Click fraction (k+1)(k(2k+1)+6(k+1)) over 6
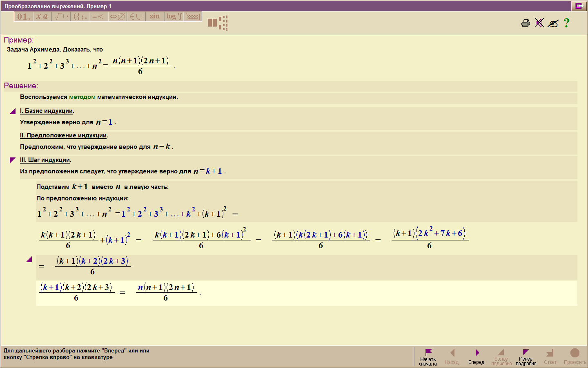The width and height of the screenshot is (588, 368). click(321, 240)
